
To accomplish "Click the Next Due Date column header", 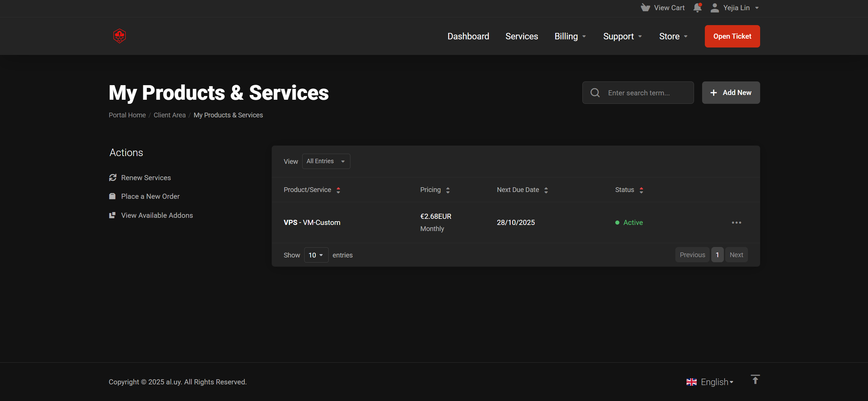I will point(518,190).
